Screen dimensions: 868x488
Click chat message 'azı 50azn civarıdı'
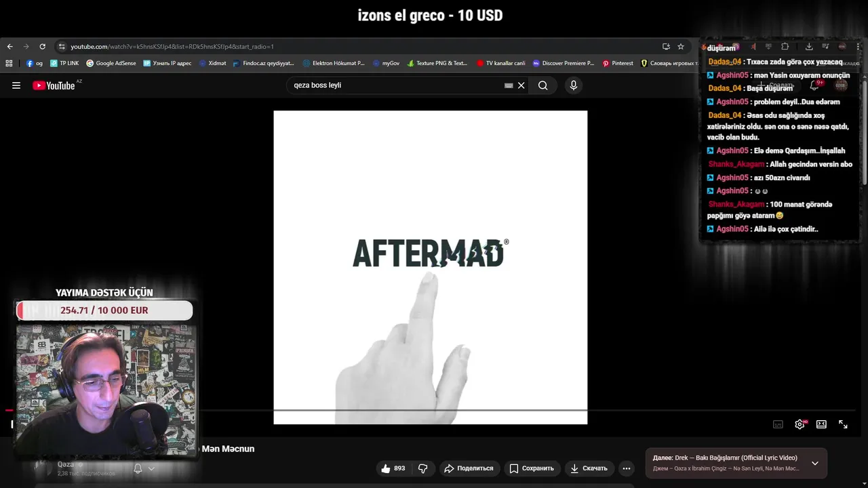(x=782, y=178)
